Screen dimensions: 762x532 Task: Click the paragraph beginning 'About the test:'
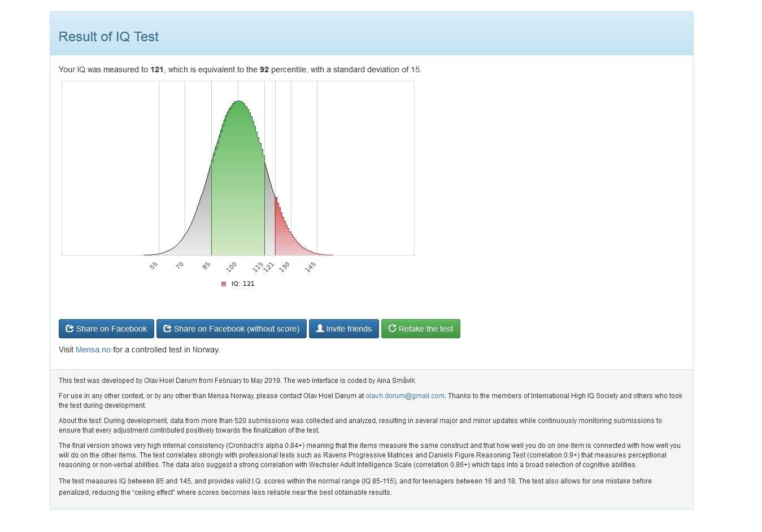360,425
